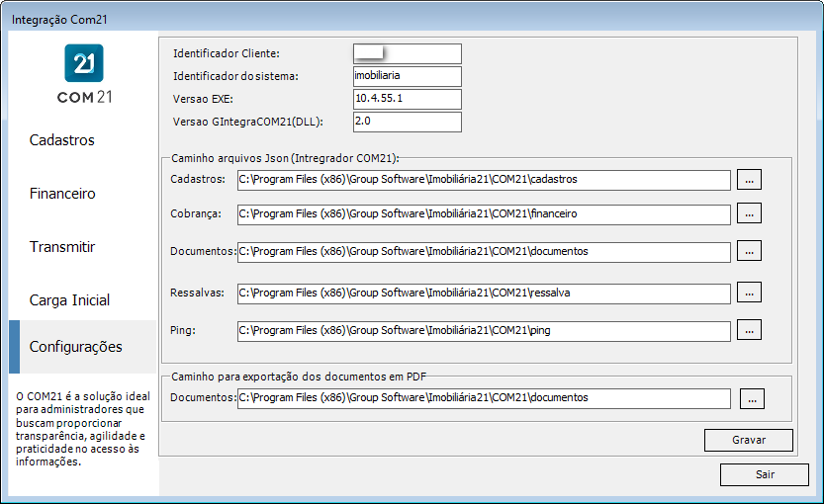Image resolution: width=824 pixels, height=504 pixels.
Task: Browse for the Ressalvas folder path
Action: click(749, 293)
